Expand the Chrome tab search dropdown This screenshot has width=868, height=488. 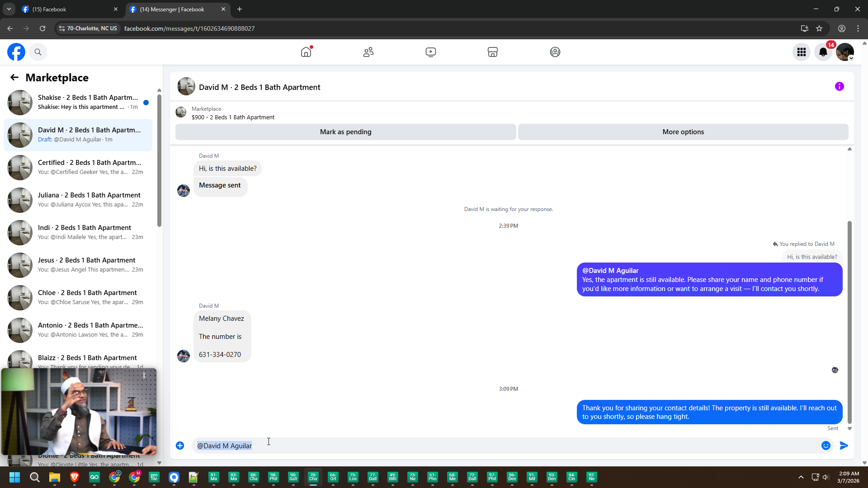point(9,9)
